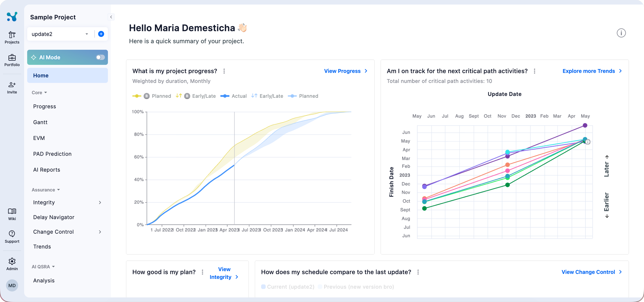Open the Admin gear icon

(12, 261)
